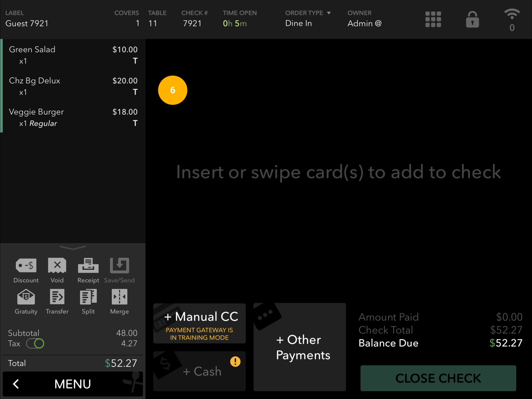Tap the Check # 7921 value
The height and width of the screenshot is (399, 532).
[192, 23]
